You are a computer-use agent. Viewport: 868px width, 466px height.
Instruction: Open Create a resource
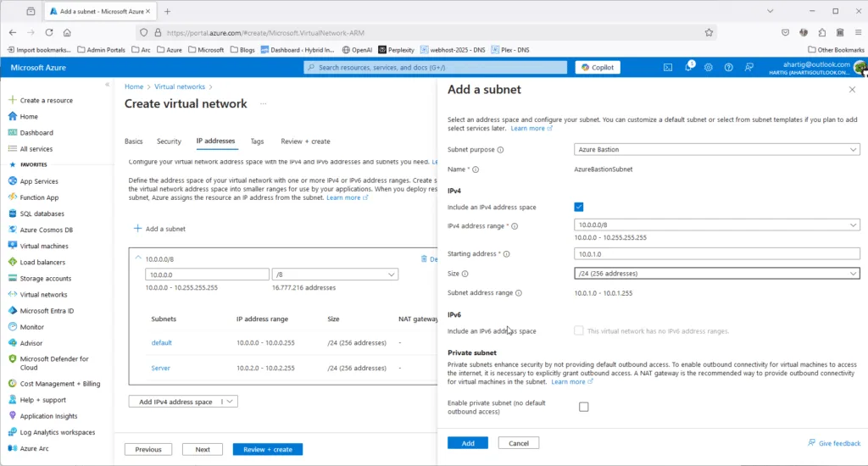tap(41, 100)
